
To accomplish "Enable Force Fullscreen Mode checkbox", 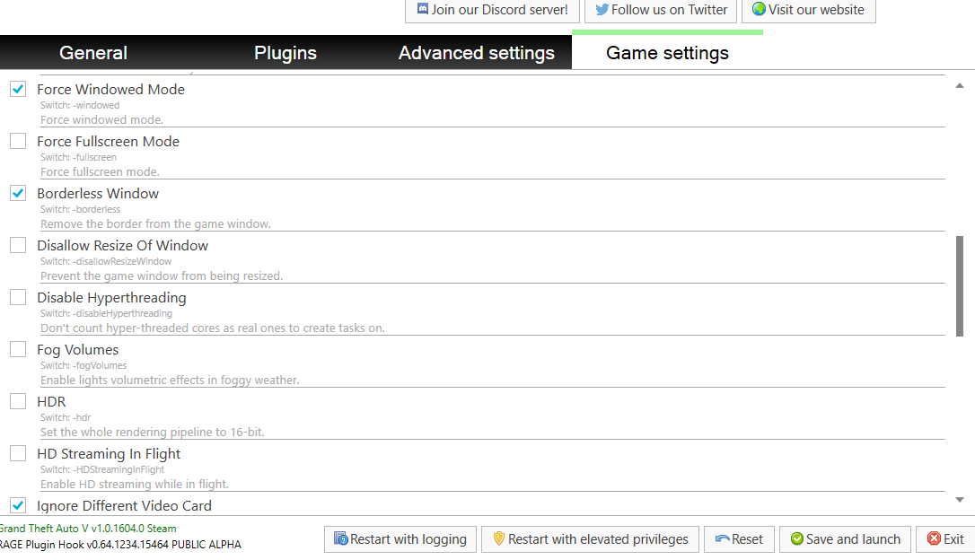I will point(18,142).
